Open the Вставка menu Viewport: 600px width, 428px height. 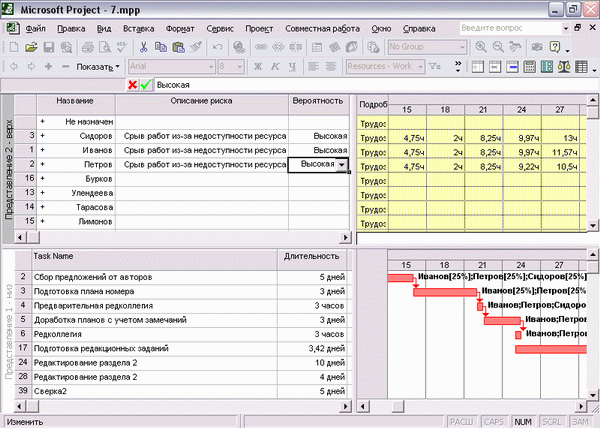pos(139,29)
